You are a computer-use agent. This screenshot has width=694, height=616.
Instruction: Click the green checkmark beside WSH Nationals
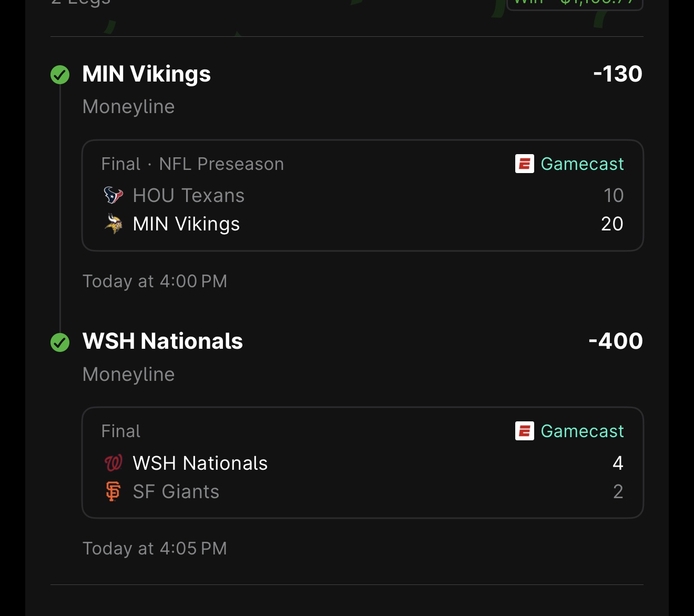60,342
